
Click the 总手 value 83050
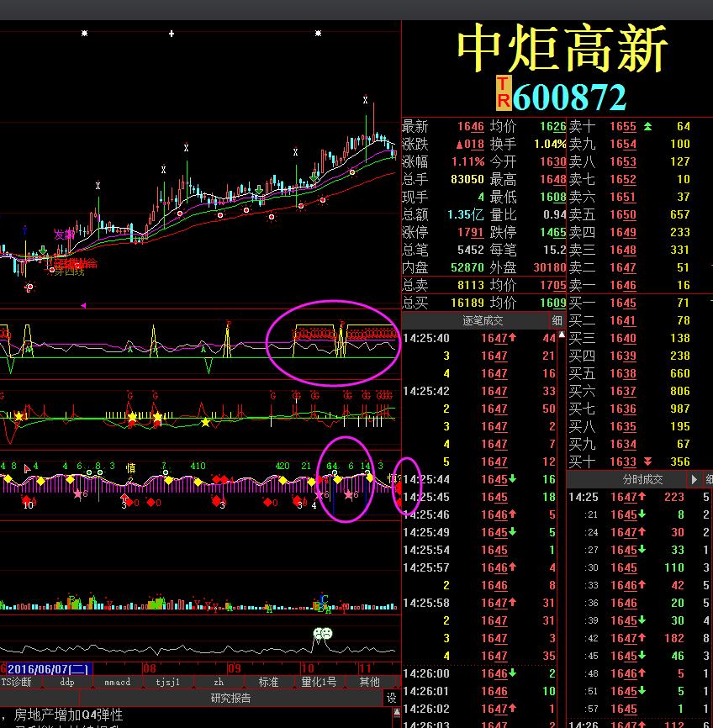tap(467, 179)
